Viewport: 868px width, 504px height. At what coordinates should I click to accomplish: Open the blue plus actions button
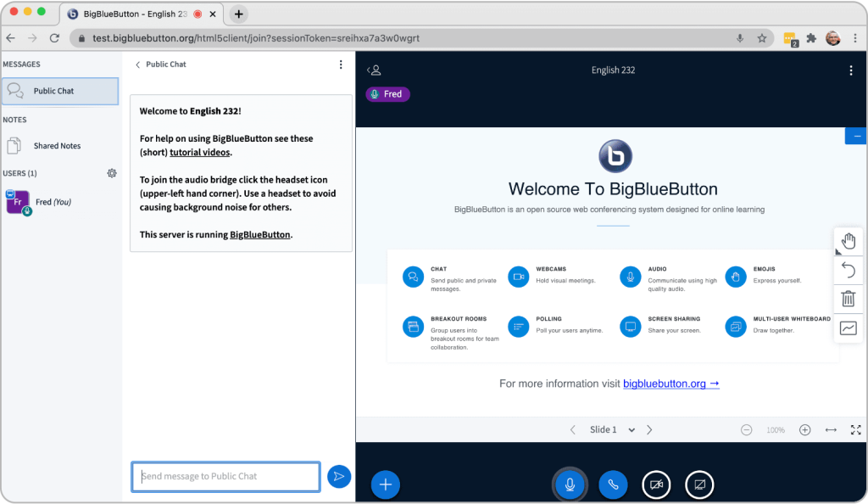coord(386,484)
